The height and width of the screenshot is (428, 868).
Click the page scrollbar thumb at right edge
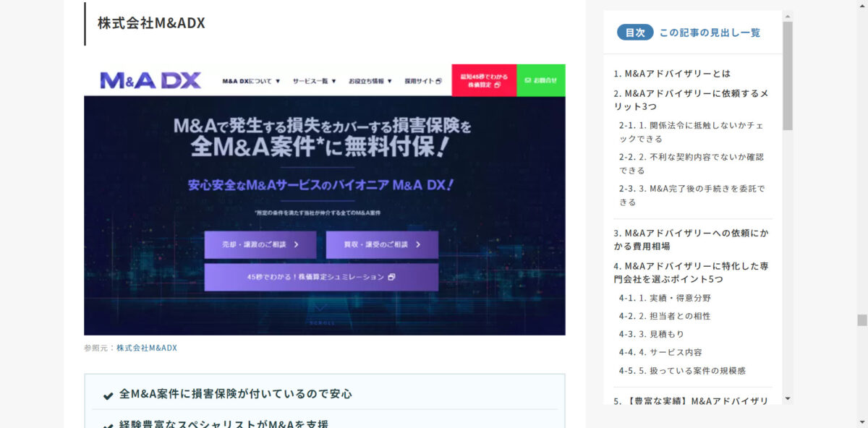862,320
